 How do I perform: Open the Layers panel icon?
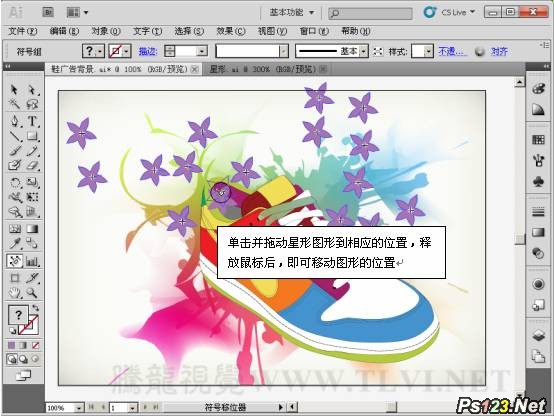(538, 335)
